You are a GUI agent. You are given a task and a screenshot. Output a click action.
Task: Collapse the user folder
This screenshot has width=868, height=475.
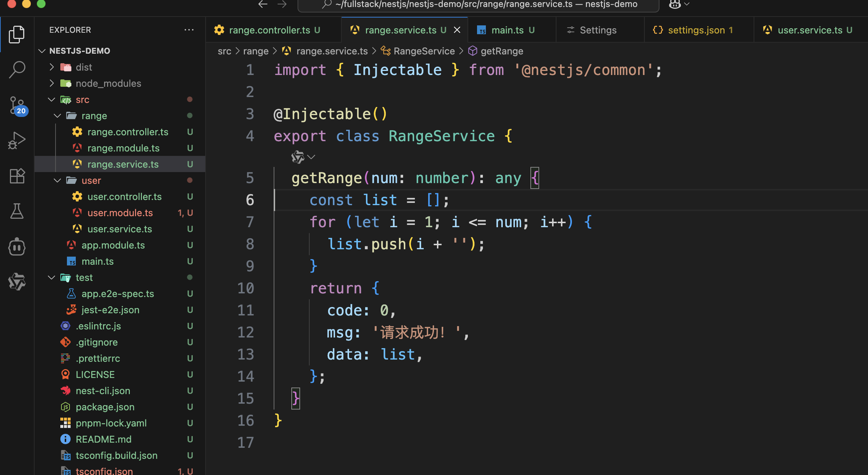(57, 181)
